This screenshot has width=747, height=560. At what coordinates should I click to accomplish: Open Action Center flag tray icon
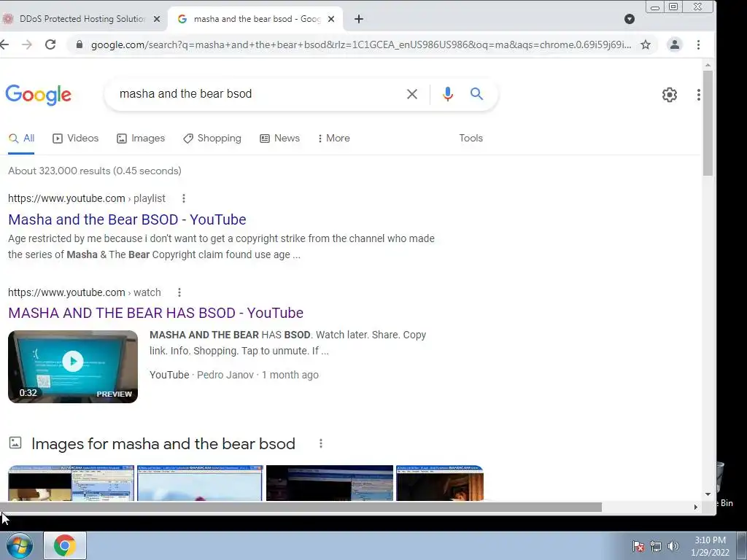638,546
